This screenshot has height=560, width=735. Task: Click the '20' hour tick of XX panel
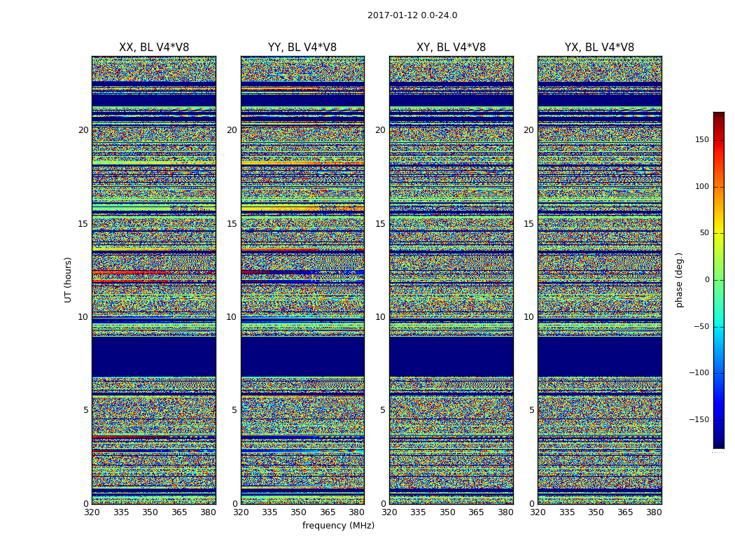(83, 130)
